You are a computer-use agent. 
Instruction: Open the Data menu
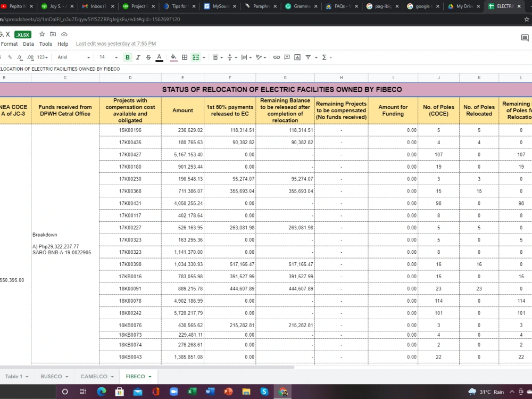coord(28,44)
